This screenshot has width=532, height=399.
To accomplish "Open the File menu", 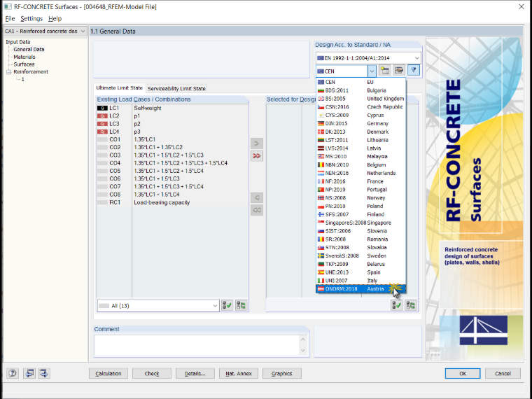I will point(10,19).
